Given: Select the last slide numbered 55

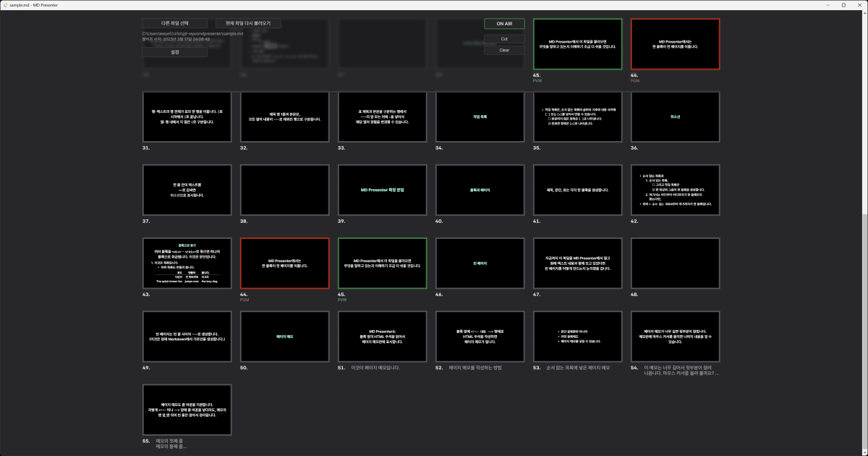Looking at the screenshot, I should (187, 410).
